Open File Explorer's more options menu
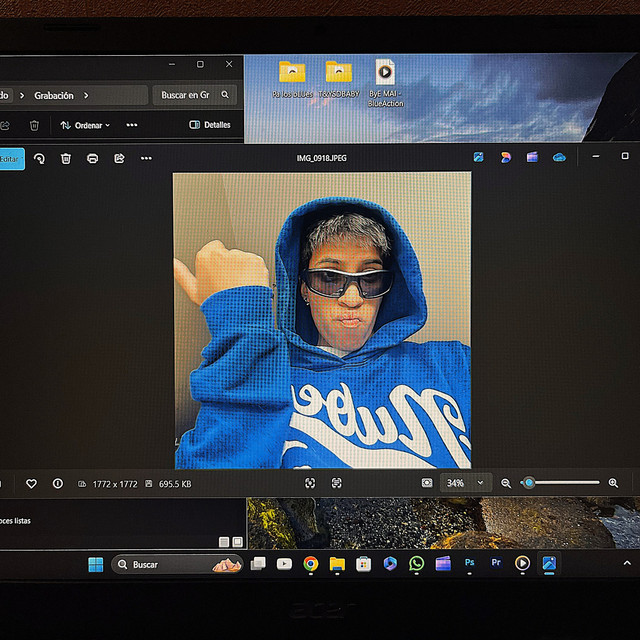Viewport: 640px width, 640px height. pos(131,125)
